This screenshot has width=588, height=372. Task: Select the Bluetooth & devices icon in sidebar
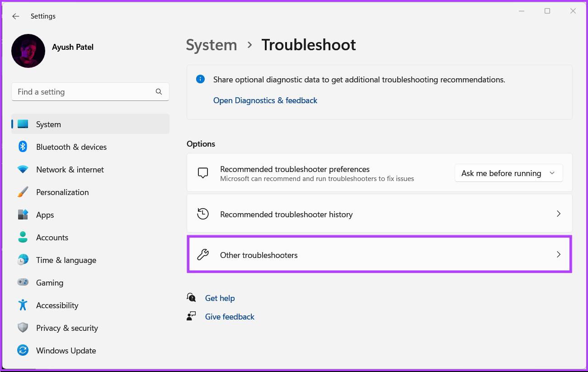click(23, 147)
